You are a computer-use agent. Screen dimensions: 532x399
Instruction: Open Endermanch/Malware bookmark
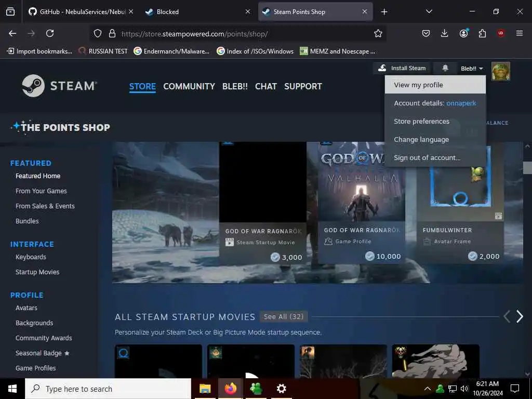[171, 51]
